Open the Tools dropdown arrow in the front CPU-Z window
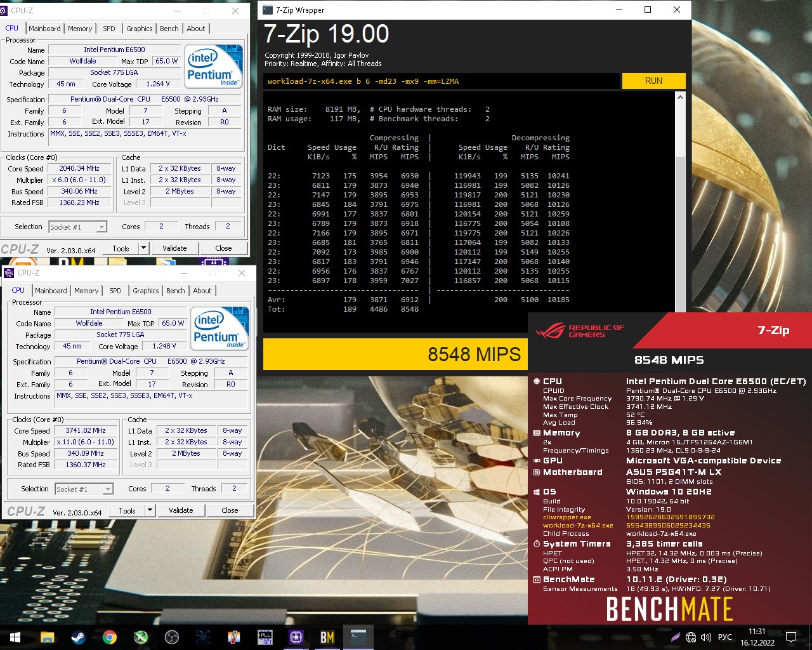This screenshot has height=650, width=812. (x=150, y=510)
